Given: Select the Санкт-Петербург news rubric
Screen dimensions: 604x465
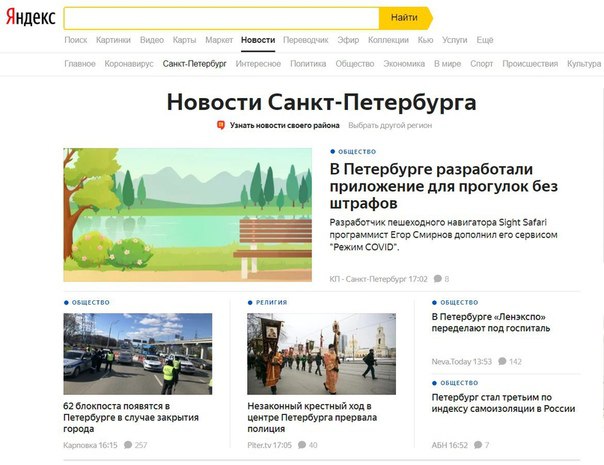Looking at the screenshot, I should tap(195, 64).
